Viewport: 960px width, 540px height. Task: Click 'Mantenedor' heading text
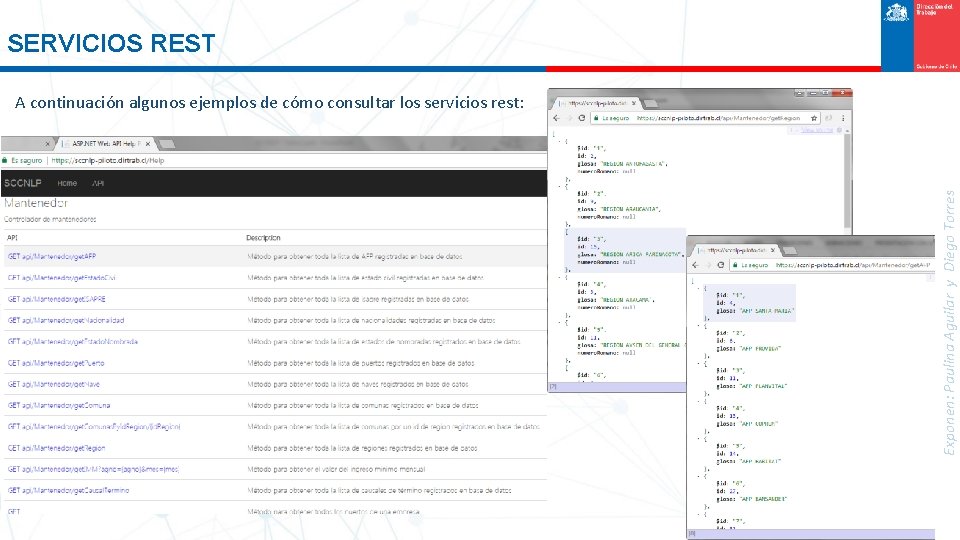(36, 203)
